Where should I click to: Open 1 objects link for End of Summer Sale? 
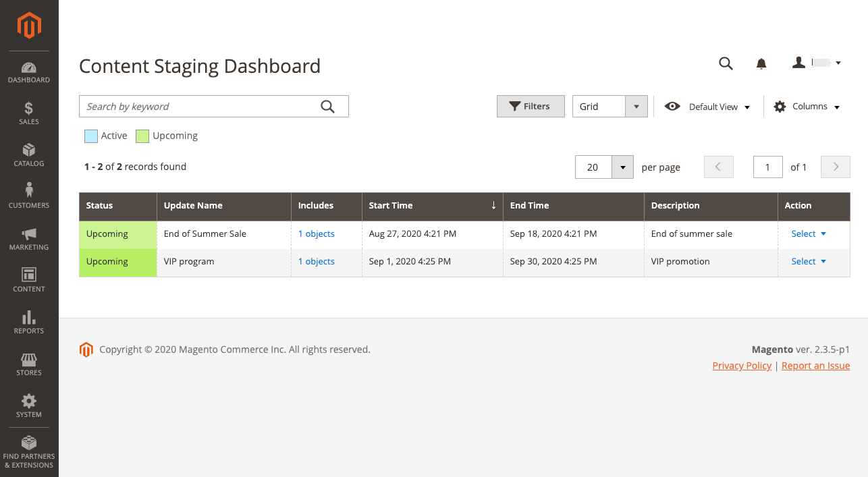pos(317,234)
